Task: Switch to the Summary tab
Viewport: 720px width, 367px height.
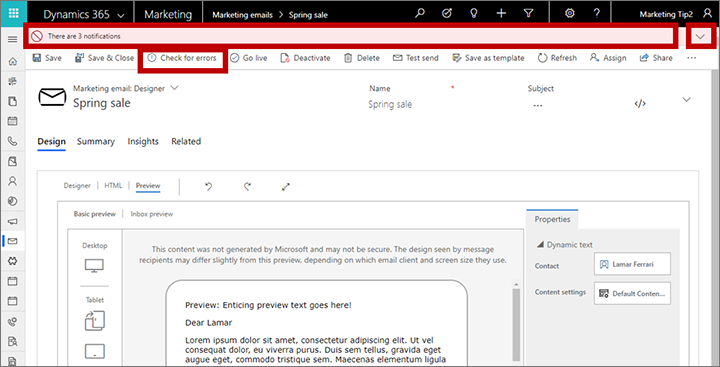Action: tap(96, 141)
